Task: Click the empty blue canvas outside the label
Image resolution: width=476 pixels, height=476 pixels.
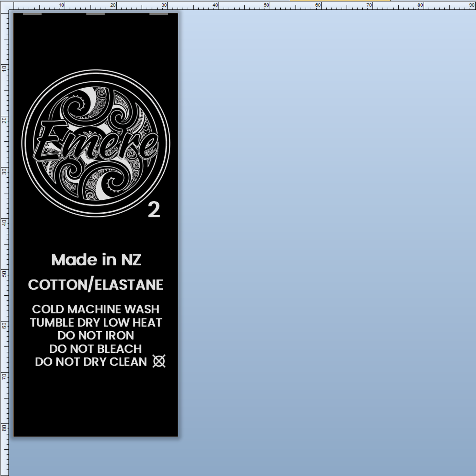Action: 313,231
